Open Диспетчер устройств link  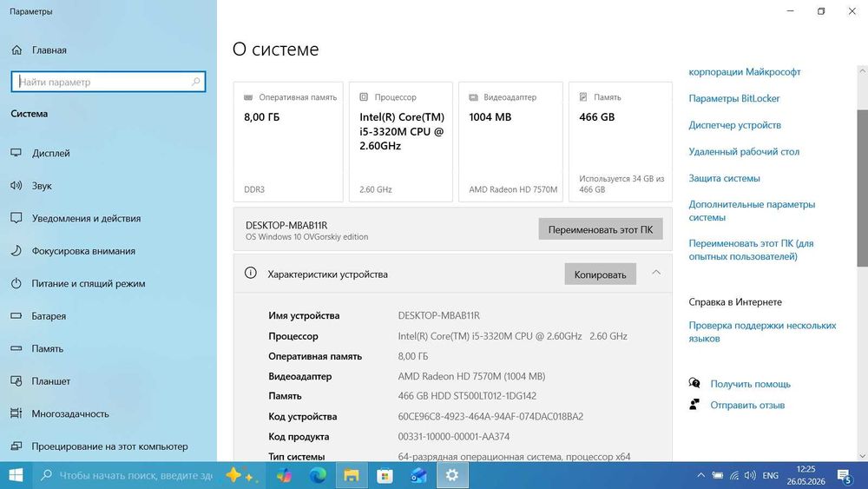734,124
